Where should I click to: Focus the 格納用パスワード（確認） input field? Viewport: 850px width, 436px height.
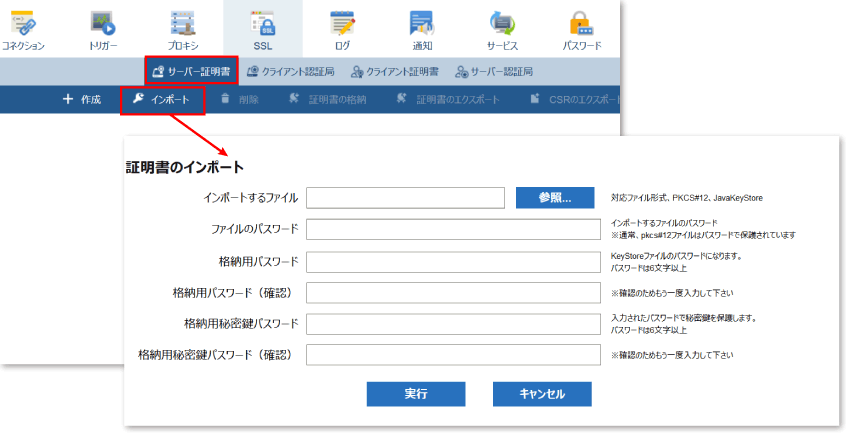[453, 293]
